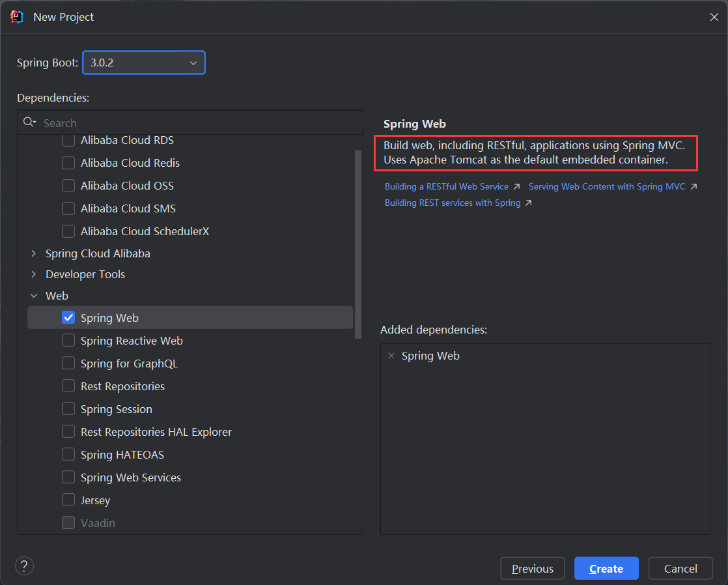Expand the Developer Tools group
Screen dimensions: 728x585
(33, 274)
